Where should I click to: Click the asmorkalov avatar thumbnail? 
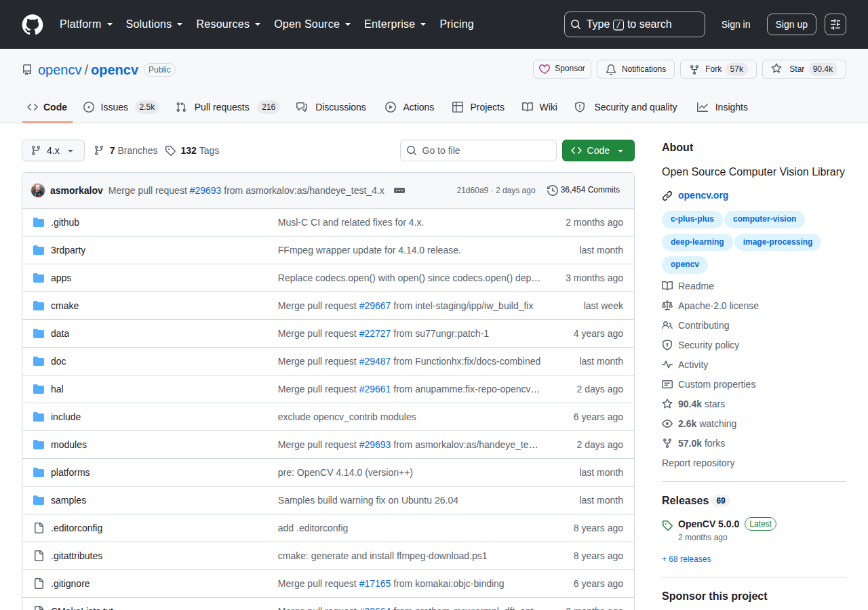pos(38,190)
